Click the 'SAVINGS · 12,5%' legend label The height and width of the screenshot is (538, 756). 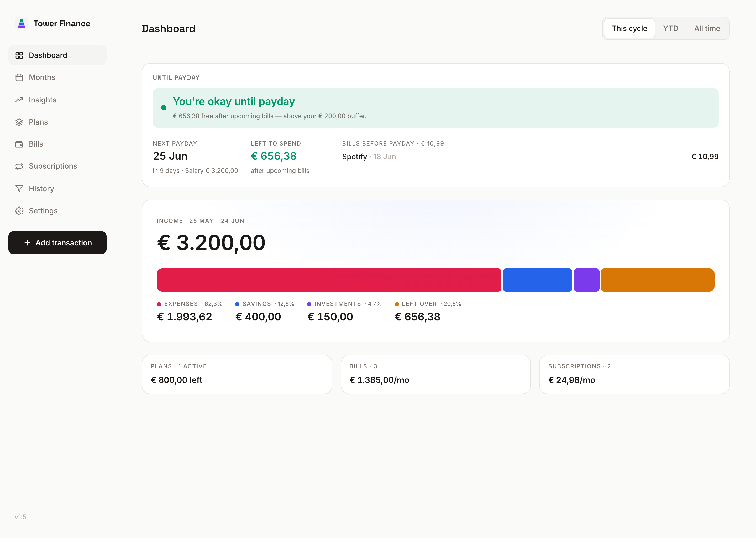tap(269, 304)
